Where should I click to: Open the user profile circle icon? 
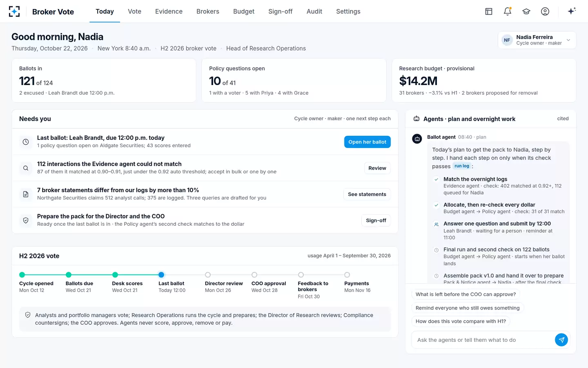tap(545, 11)
